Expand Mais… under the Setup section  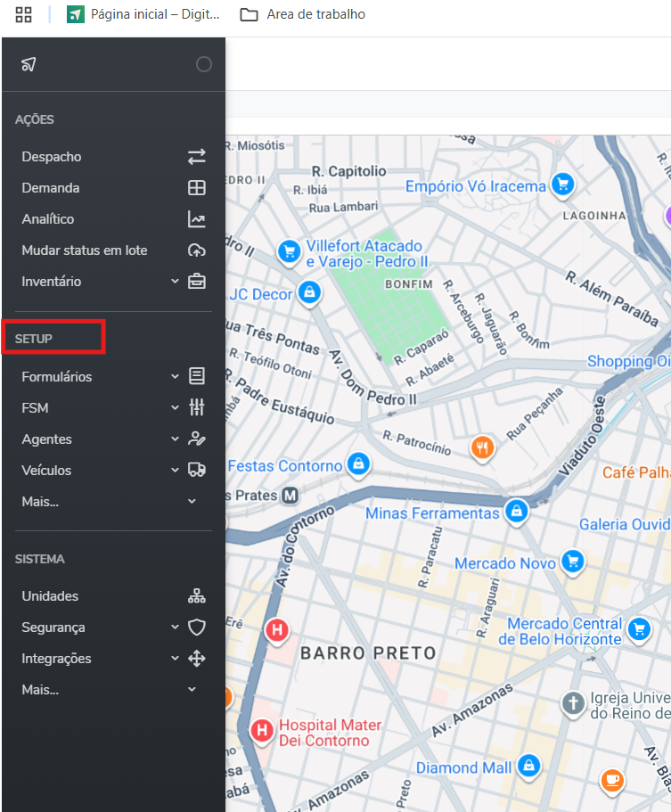click(192, 502)
